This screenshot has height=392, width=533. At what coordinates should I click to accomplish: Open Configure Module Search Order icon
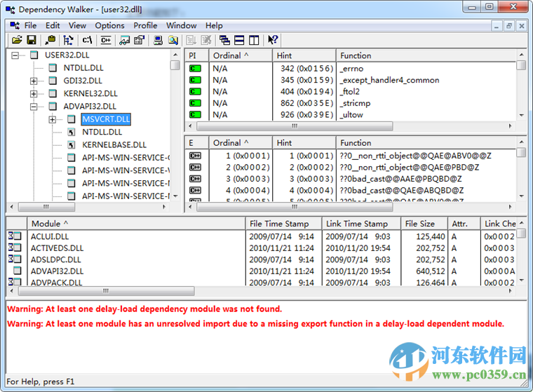click(x=173, y=40)
